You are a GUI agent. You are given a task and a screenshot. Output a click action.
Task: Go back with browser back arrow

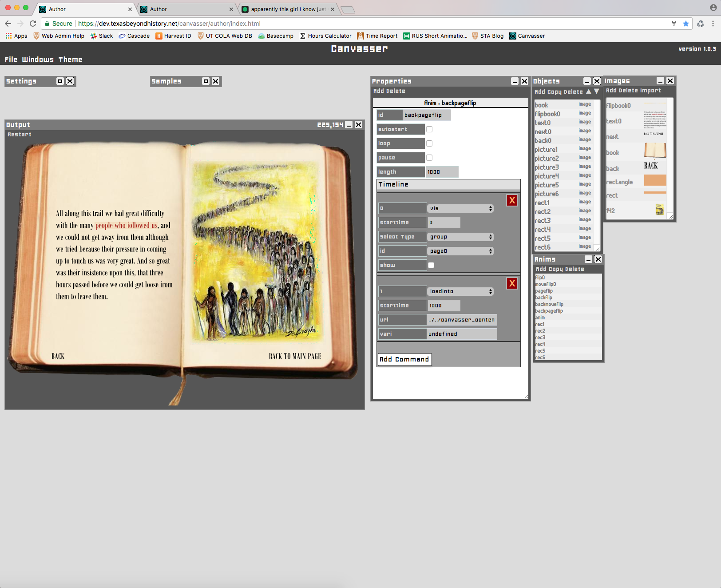click(x=8, y=24)
